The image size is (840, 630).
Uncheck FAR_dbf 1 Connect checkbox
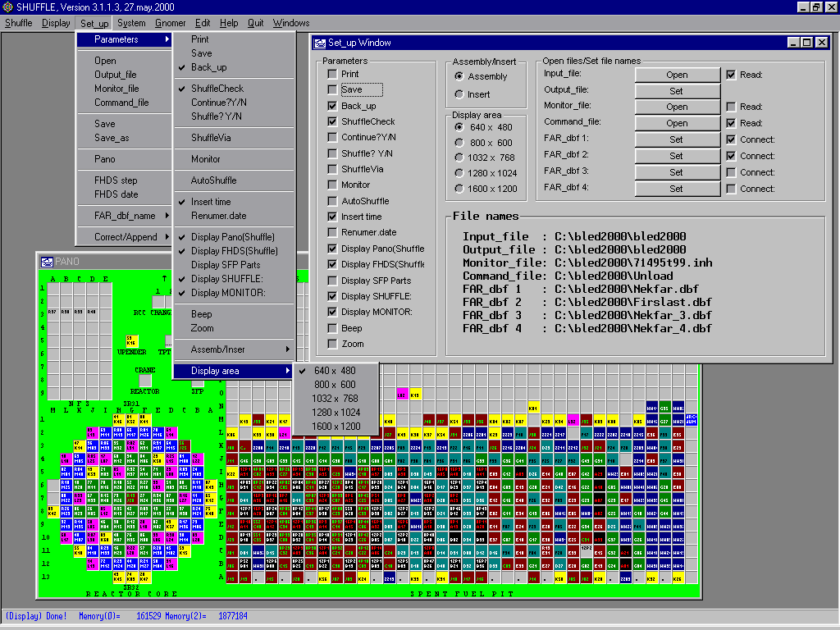[731, 139]
